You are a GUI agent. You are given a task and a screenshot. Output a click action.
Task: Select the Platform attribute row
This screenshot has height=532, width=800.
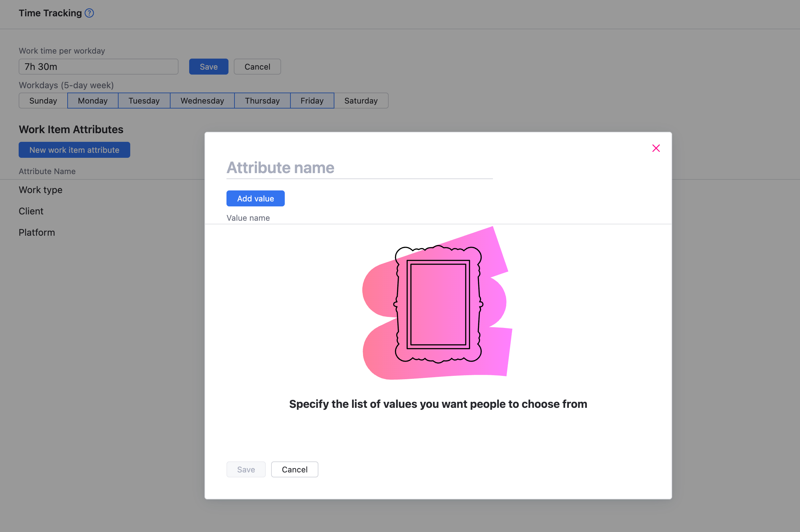(37, 233)
